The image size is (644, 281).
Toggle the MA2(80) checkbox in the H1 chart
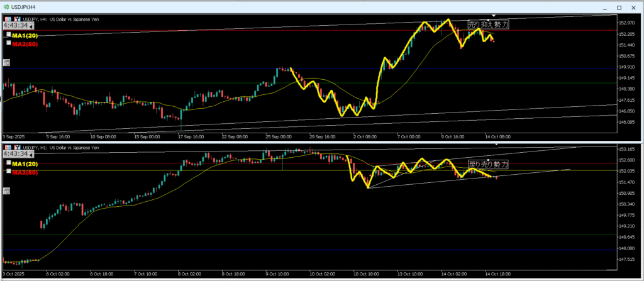[8, 171]
